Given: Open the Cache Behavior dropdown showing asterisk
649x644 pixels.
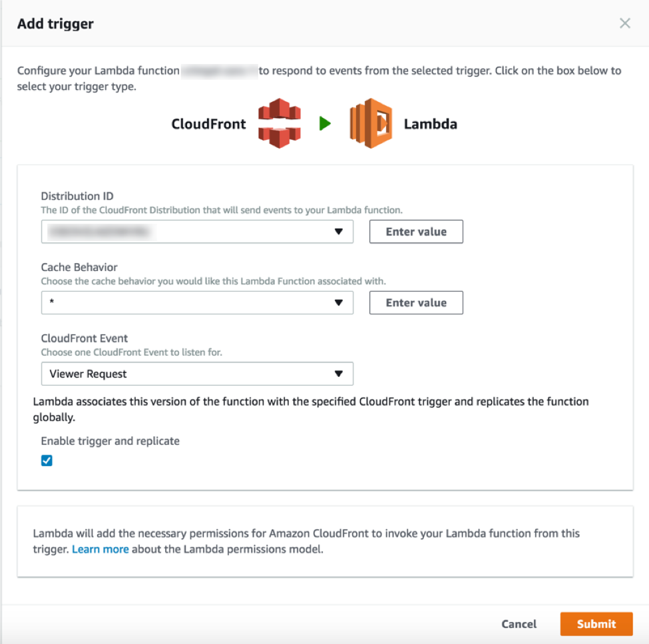Looking at the screenshot, I should (197, 302).
